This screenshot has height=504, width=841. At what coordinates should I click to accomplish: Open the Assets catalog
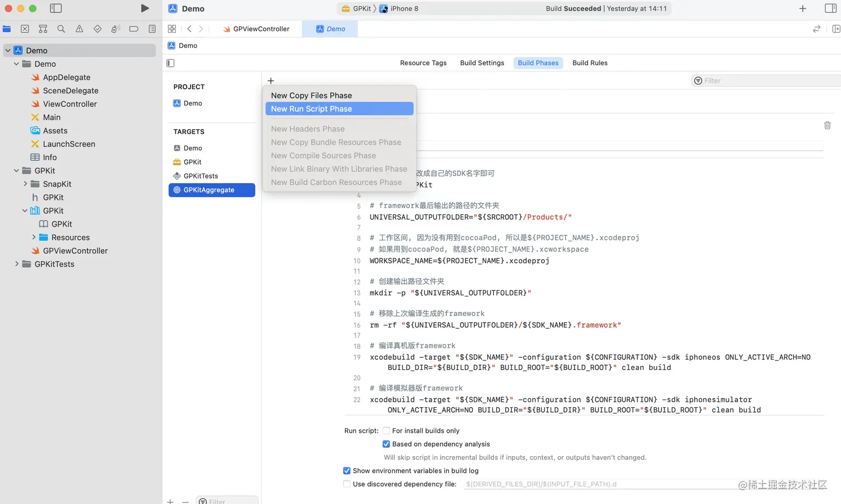coord(55,131)
